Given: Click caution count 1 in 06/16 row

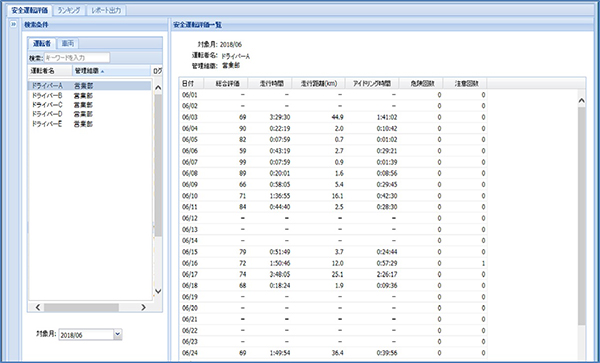Looking at the screenshot, I should coord(484,263).
